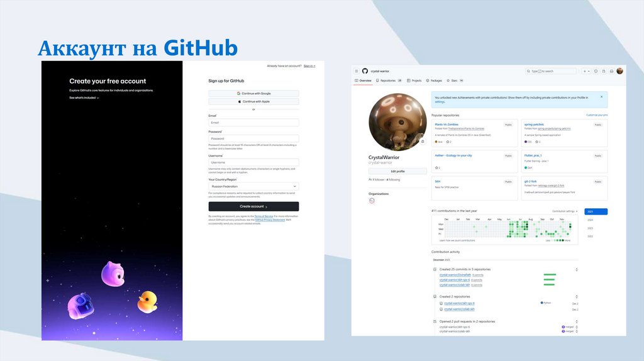Select the third year in contributions year list
Viewport: 644px width, 361px height.
590,228
